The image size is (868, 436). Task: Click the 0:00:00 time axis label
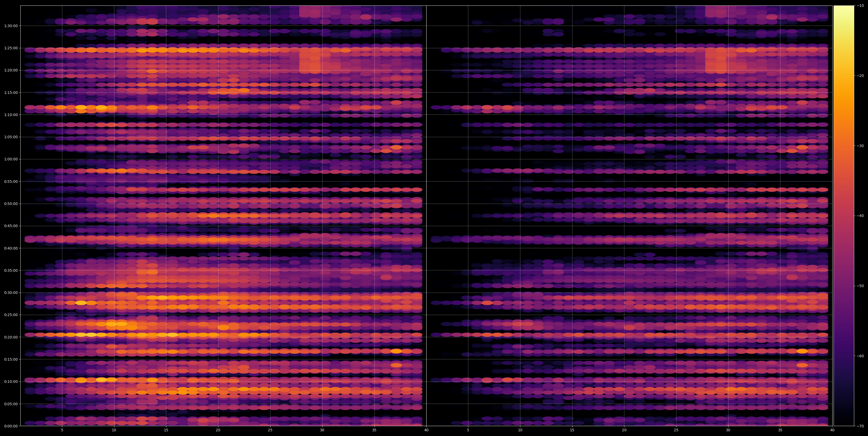11,426
